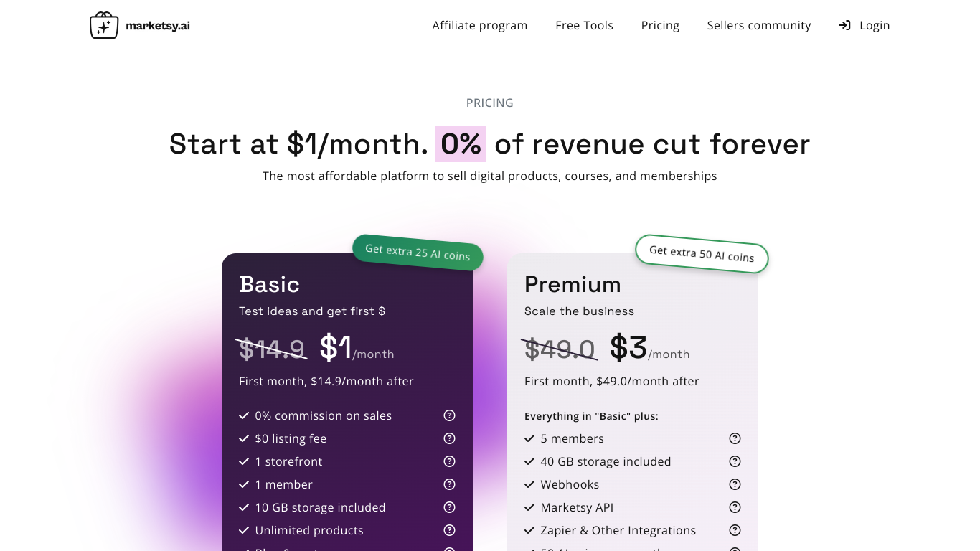Open help icon beside Unlimited products
980x551 pixels.
(449, 530)
